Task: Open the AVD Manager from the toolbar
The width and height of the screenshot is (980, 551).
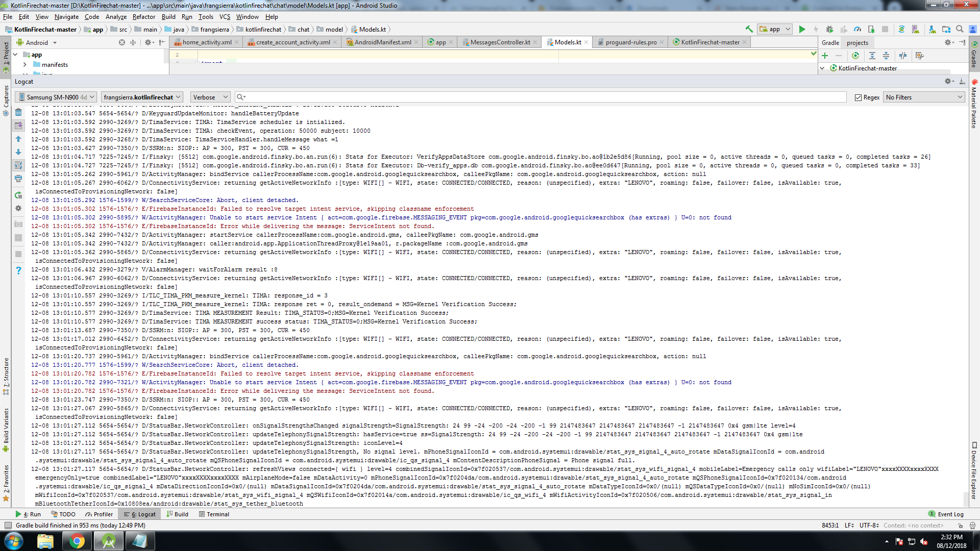Action: coord(915,29)
